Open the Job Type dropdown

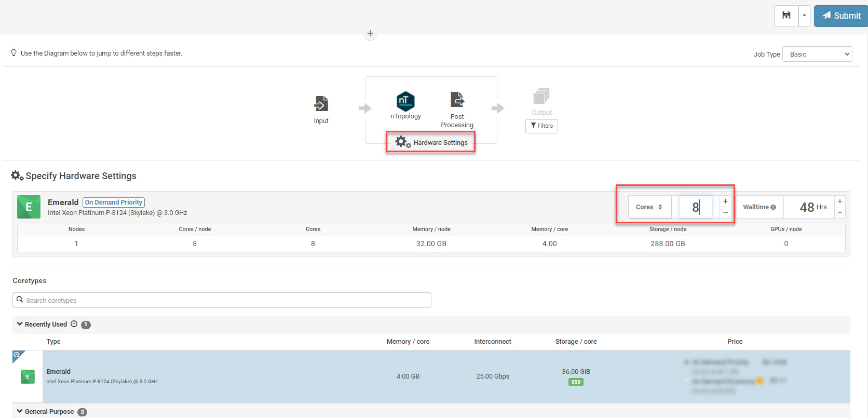click(x=817, y=54)
